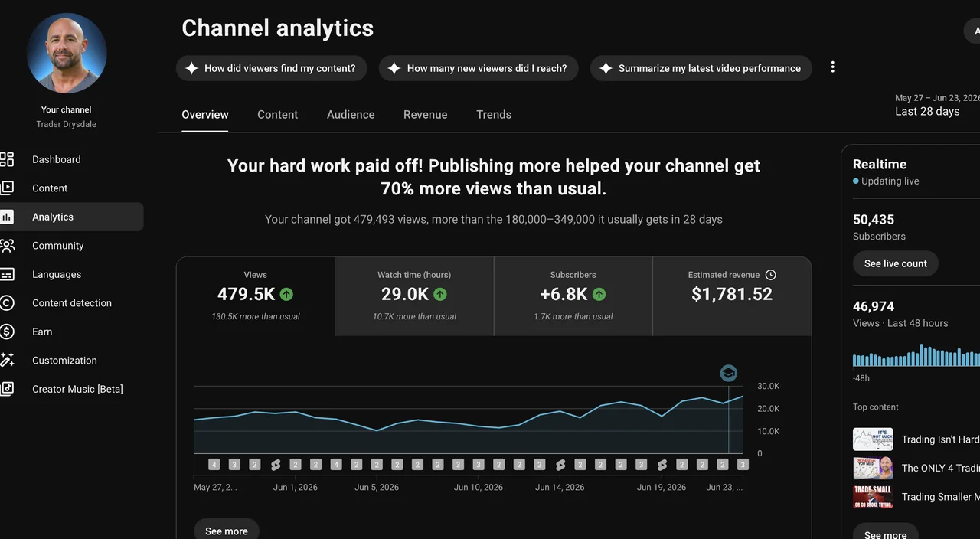Switch to the Content analytics tab

pos(277,115)
